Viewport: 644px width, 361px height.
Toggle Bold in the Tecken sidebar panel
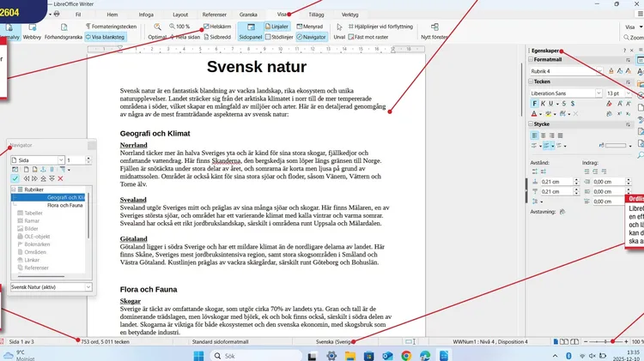coord(535,103)
